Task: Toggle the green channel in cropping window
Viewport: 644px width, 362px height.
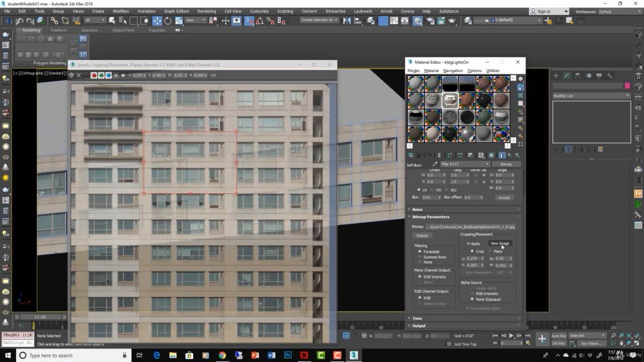Action: pos(101,75)
